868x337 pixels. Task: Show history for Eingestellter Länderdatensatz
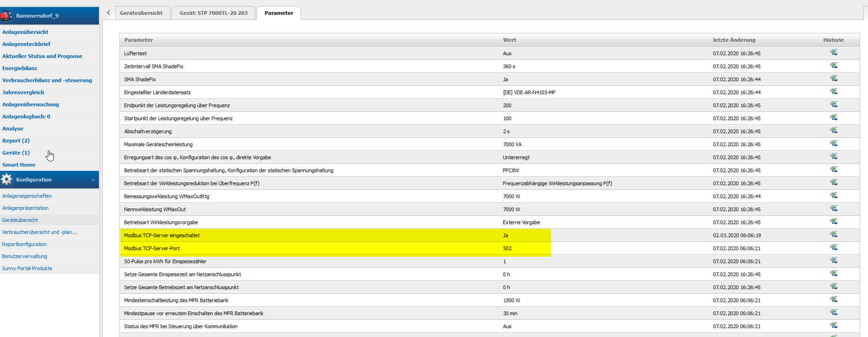834,91
